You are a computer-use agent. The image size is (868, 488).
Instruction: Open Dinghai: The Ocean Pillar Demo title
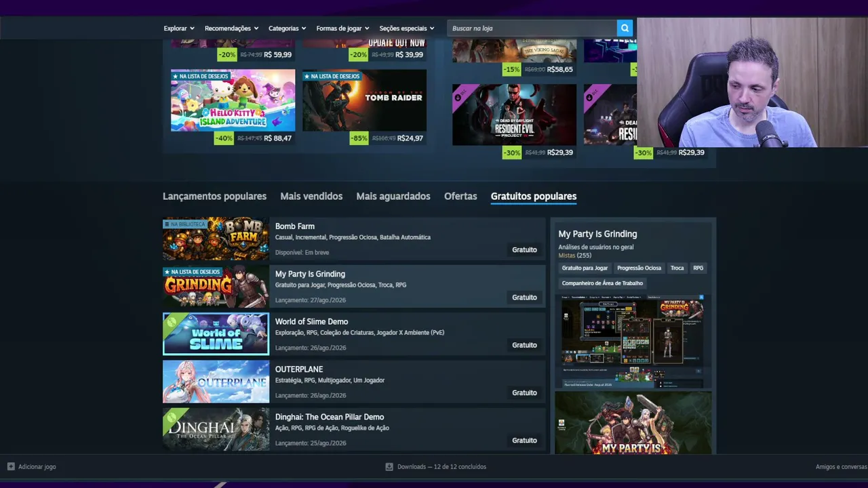coord(330,417)
